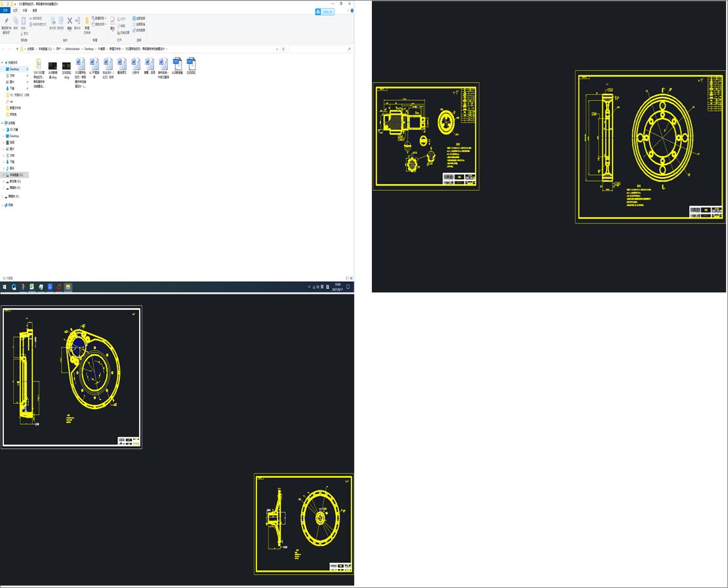
Task: Click Local Disk (C:) in the breadcrumb
Action: (x=45, y=49)
